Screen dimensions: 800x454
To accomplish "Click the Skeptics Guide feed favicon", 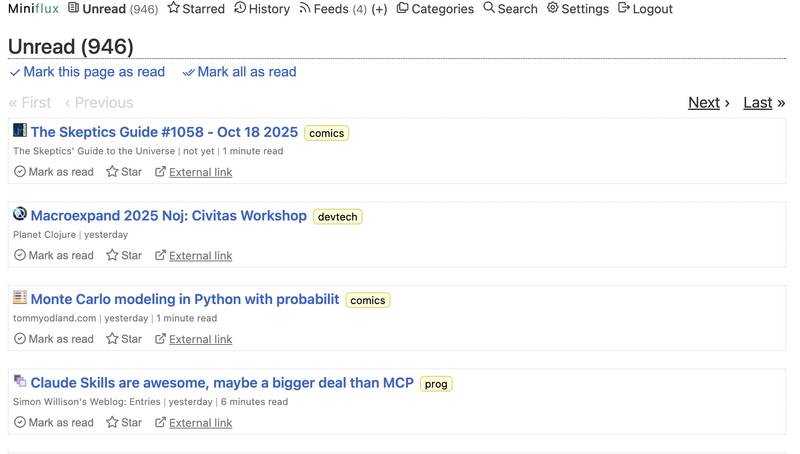I will pos(20,131).
